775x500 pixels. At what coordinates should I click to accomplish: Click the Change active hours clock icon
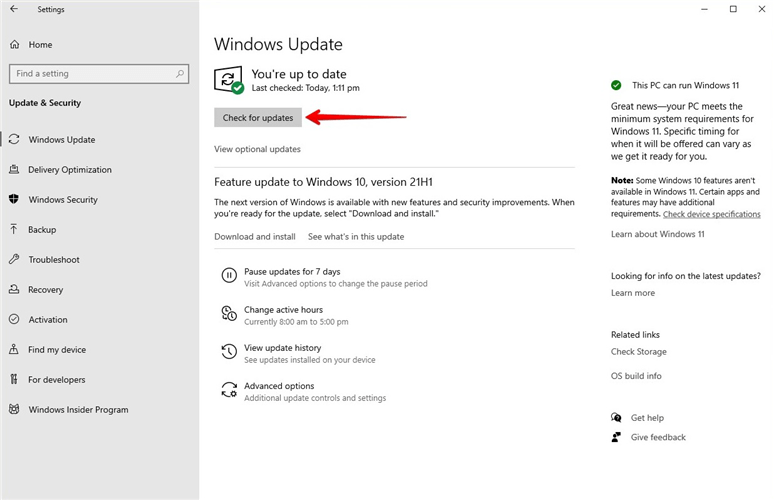[x=229, y=313]
